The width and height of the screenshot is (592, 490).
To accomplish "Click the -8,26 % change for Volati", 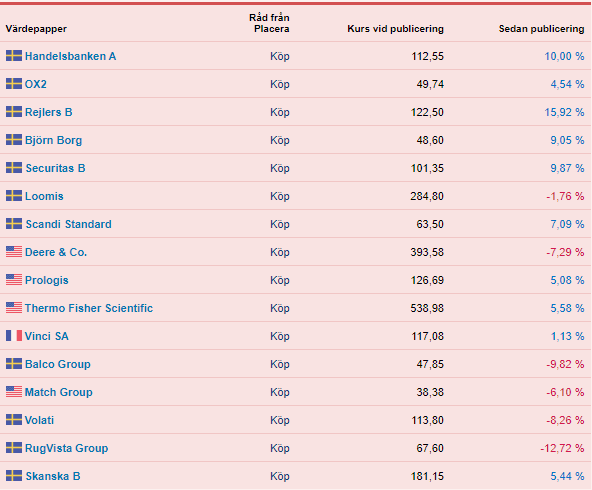I will click(x=565, y=420).
